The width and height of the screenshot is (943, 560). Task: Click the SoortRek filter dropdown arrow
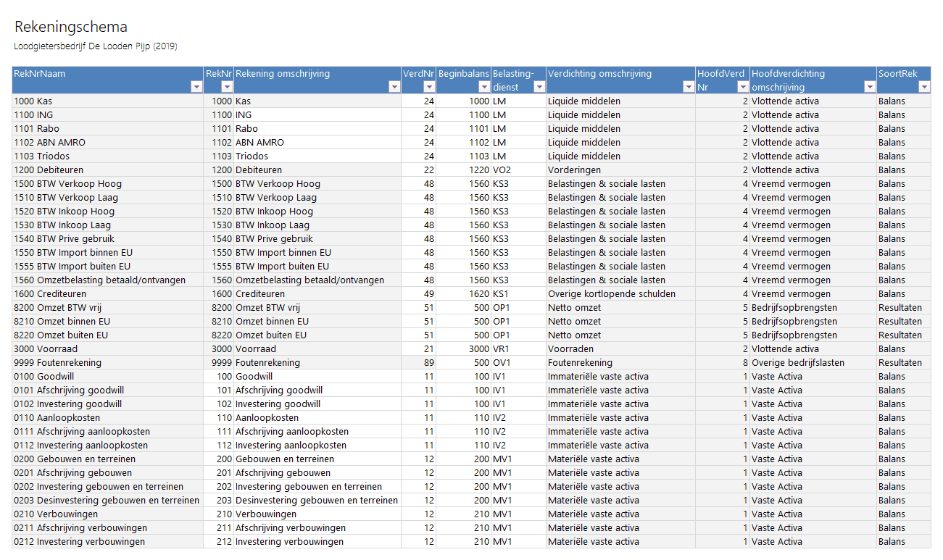(x=923, y=87)
